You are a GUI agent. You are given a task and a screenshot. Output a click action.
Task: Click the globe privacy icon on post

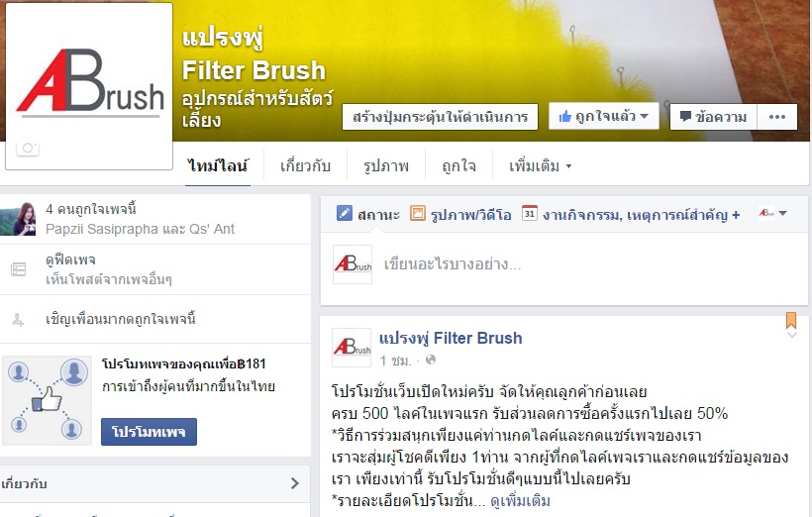coord(431,361)
